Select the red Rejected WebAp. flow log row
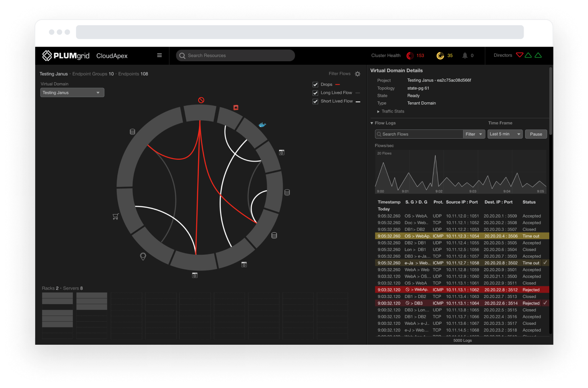This screenshot has width=588, height=388. tap(462, 290)
